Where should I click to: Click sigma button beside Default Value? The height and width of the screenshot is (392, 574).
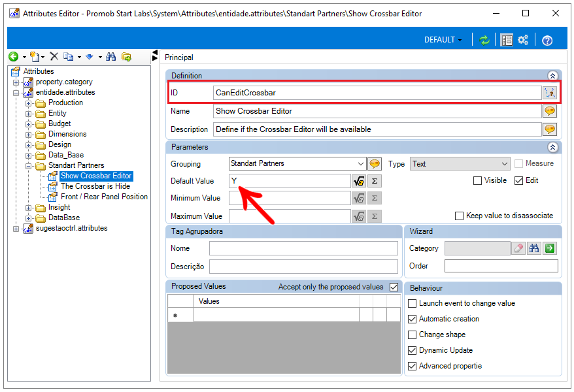[375, 181]
